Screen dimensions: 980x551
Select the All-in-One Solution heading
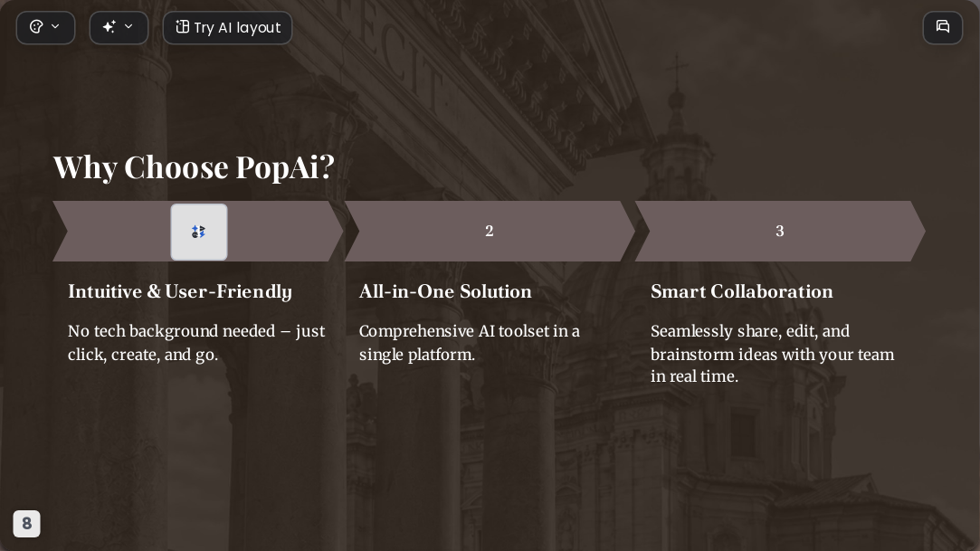coord(445,291)
